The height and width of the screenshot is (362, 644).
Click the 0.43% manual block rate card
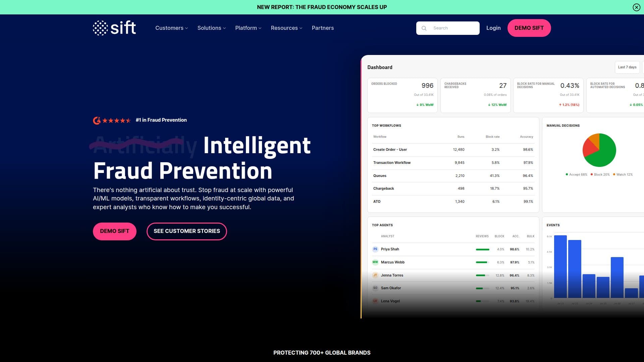[548, 95]
